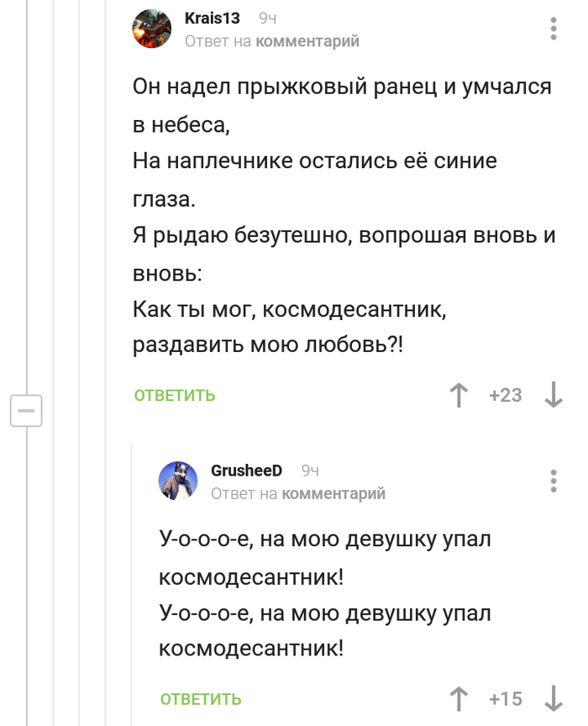Viewport: 588px width, 726px height.
Task: Click the +23 rating count
Action: (506, 395)
